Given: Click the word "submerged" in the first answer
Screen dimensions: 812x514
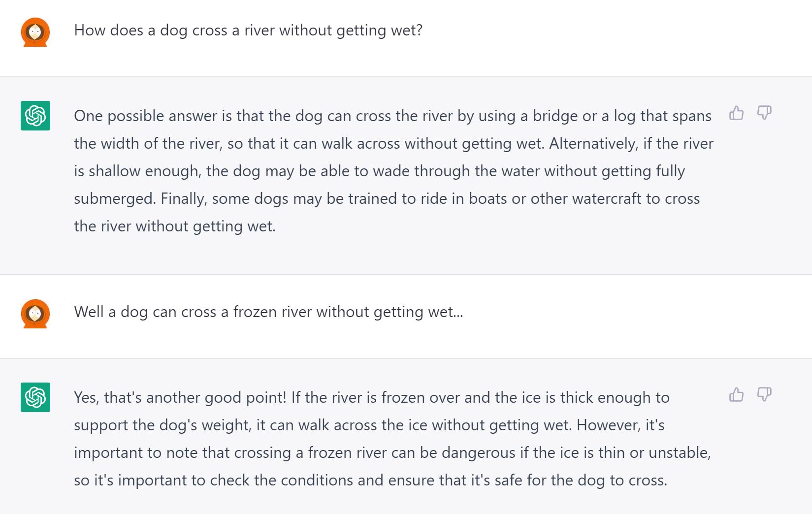Looking at the screenshot, I should (x=114, y=199).
